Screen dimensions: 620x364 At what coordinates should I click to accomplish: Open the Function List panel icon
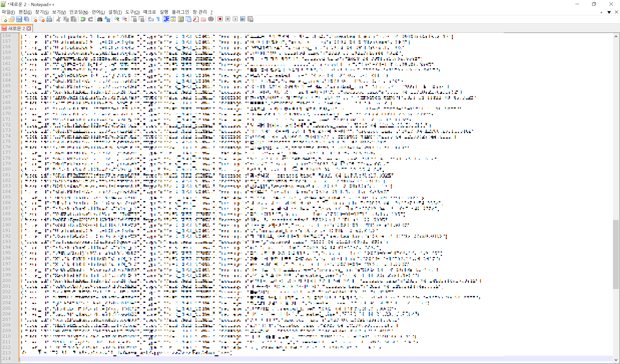[x=196, y=19]
